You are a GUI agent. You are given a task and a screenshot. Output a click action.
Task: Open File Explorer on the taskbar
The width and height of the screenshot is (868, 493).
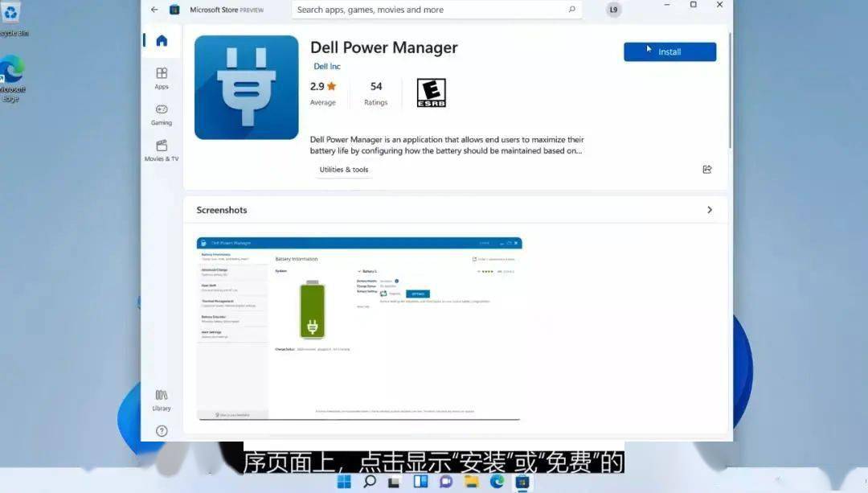[471, 482]
